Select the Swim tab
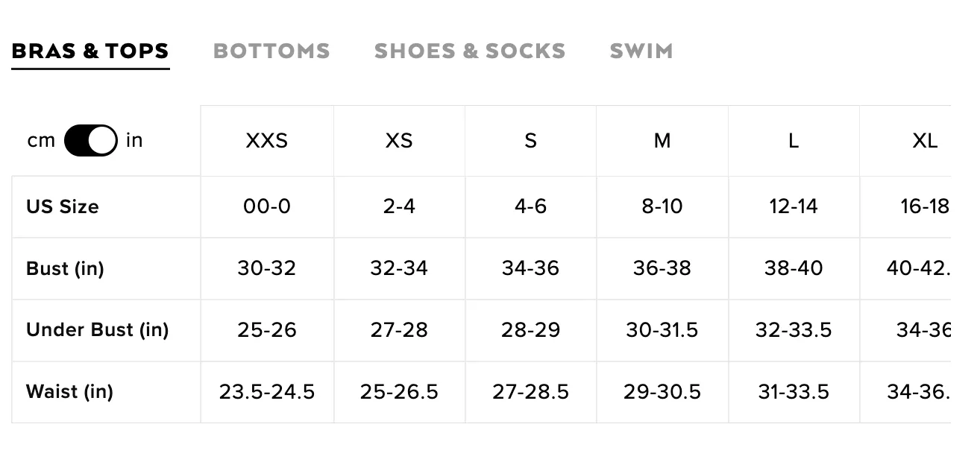This screenshot has width=980, height=468. coord(641,51)
